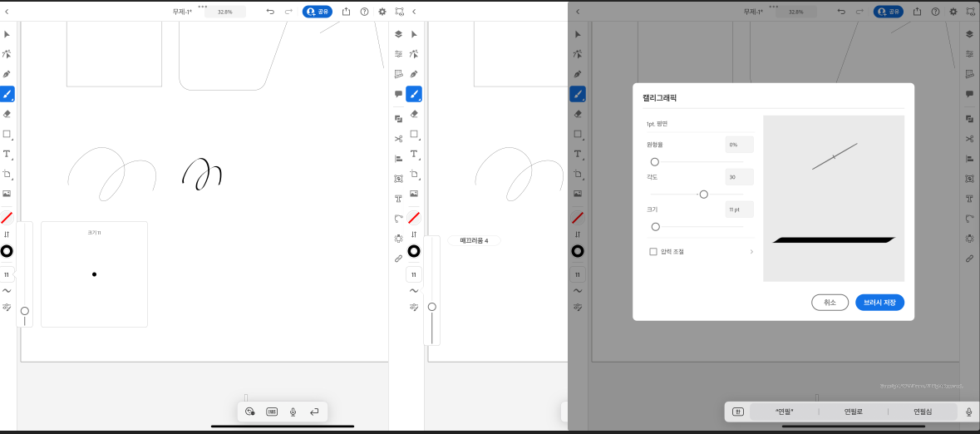Screen dimensions: 980x434
Task: Tap the microphone icon in left bottom bar
Action: [293, 412]
